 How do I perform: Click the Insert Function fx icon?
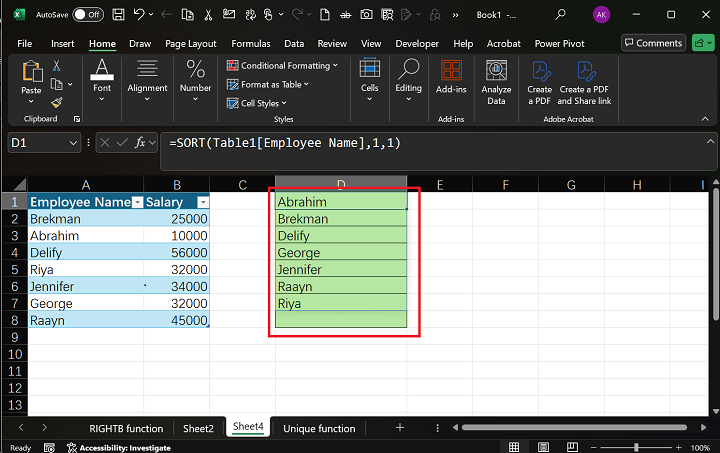pyautogui.click(x=142, y=143)
